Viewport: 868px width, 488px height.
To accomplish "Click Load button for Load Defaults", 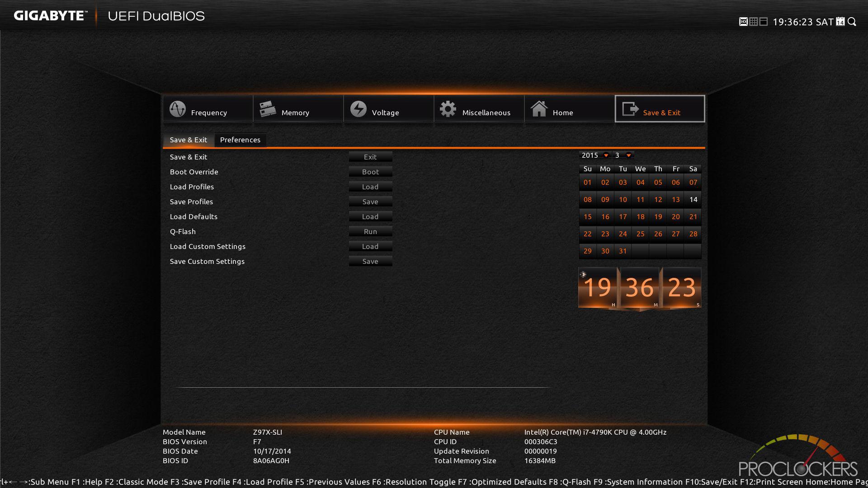I will 370,216.
